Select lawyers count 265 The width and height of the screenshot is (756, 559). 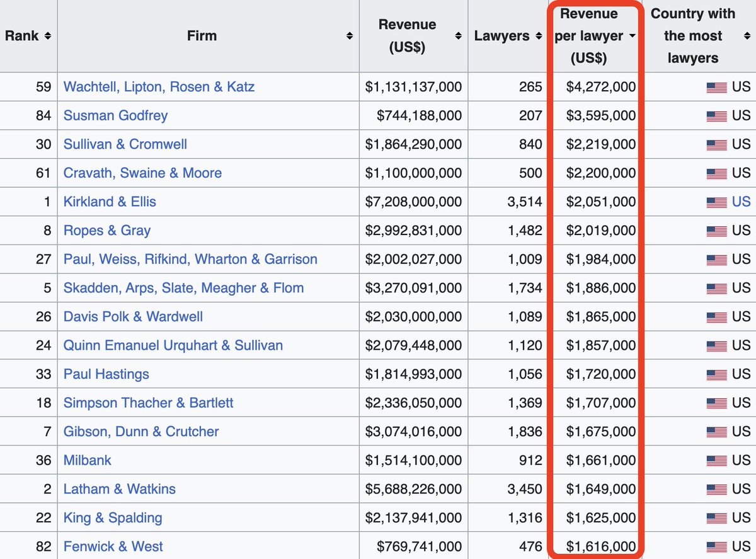point(530,86)
